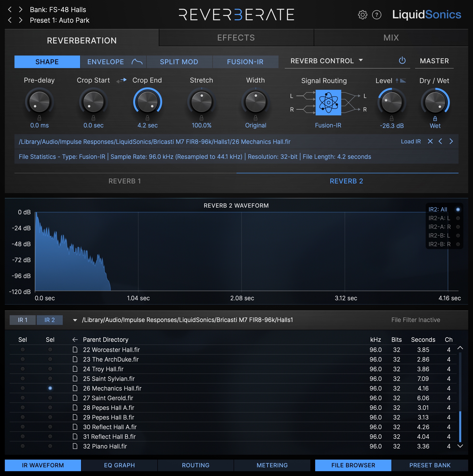
Task: Clear the loaded IR with X icon
Action: [x=430, y=141]
